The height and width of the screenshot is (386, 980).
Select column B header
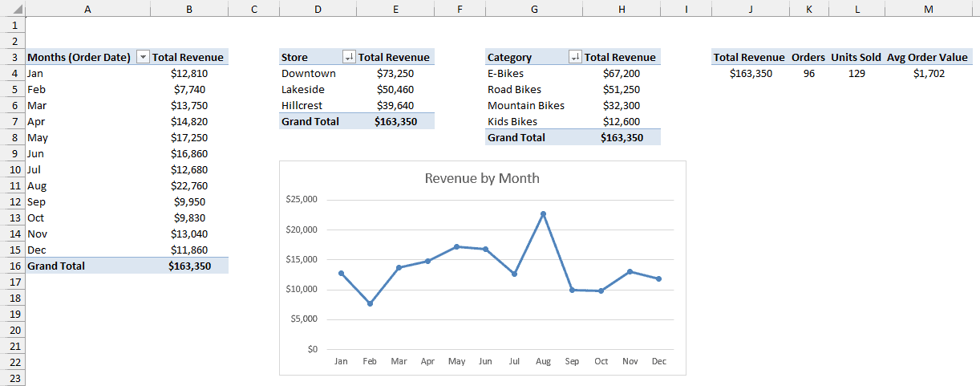(x=189, y=9)
